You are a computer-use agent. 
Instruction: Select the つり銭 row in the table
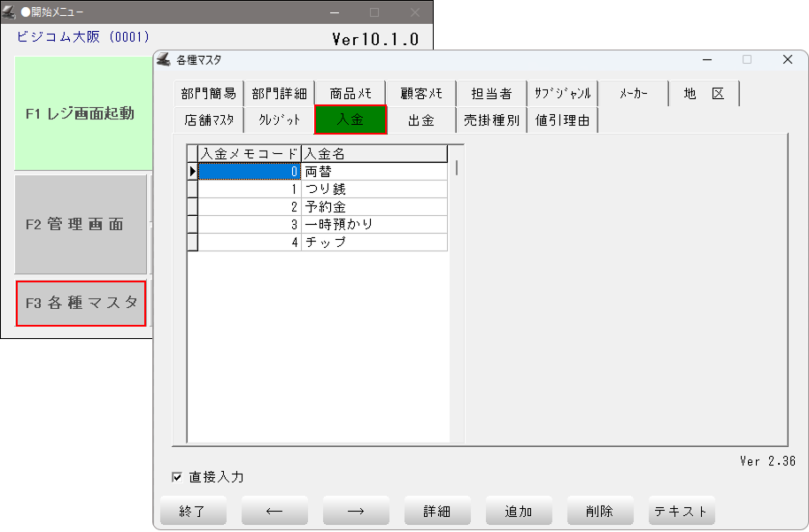(374, 189)
